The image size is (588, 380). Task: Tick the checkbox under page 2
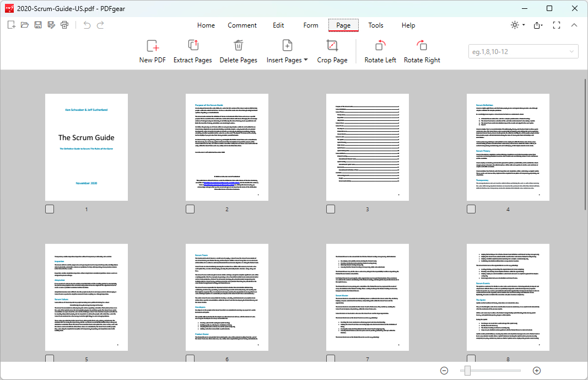click(x=190, y=209)
